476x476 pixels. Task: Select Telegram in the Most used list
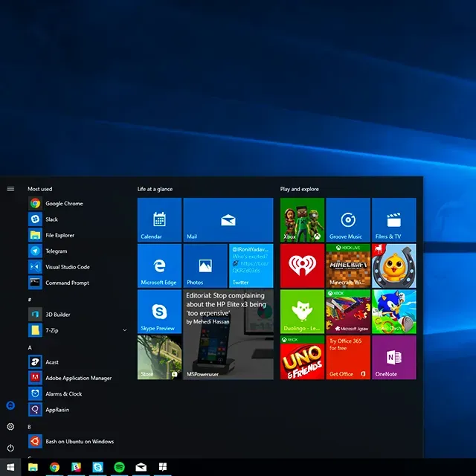coord(56,251)
